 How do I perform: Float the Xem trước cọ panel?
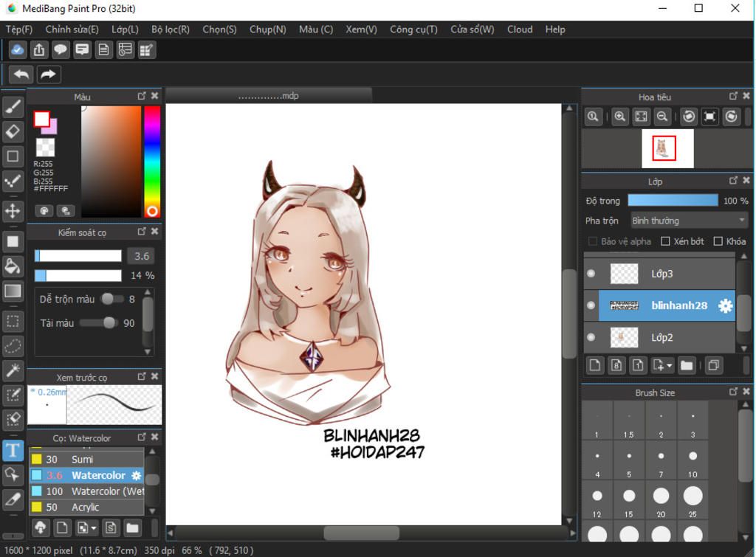[x=141, y=376]
